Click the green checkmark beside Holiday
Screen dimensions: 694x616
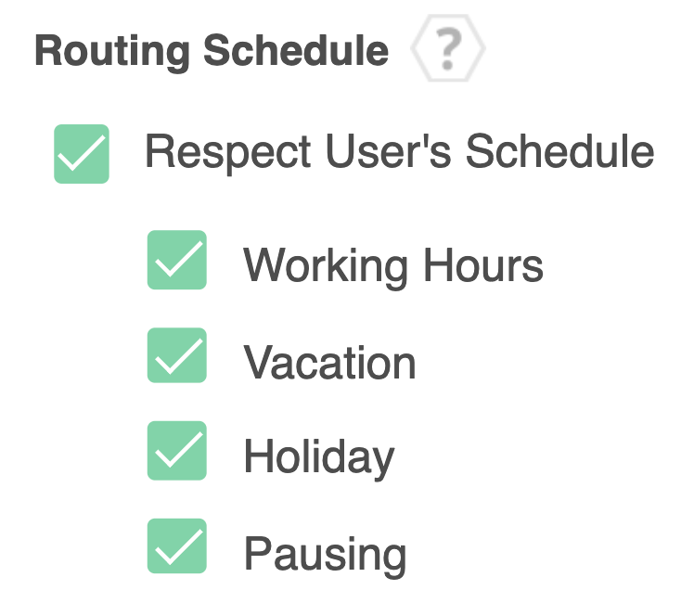coord(176,451)
